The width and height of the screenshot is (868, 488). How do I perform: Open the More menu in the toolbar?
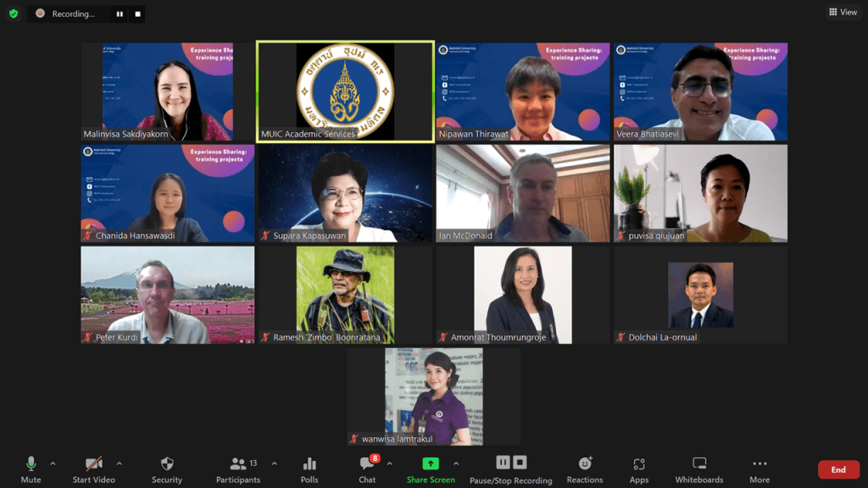point(759,469)
